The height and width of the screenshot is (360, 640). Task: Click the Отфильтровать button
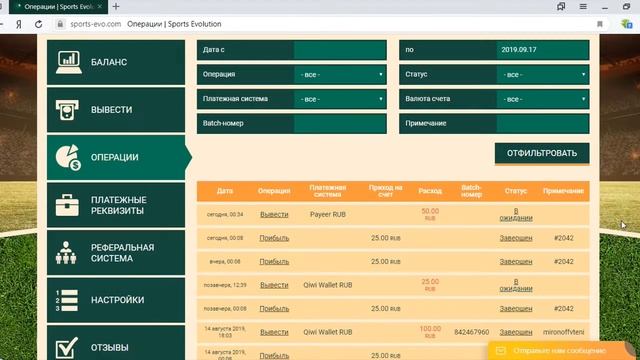(x=542, y=153)
